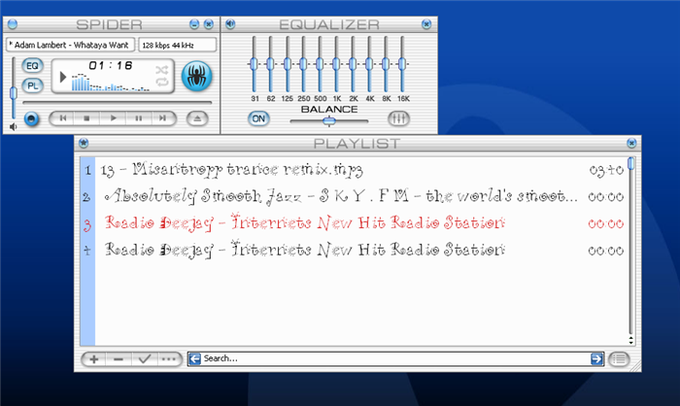Enable shuffle mode icon
Viewport: 680px width, 406px height.
(x=162, y=70)
